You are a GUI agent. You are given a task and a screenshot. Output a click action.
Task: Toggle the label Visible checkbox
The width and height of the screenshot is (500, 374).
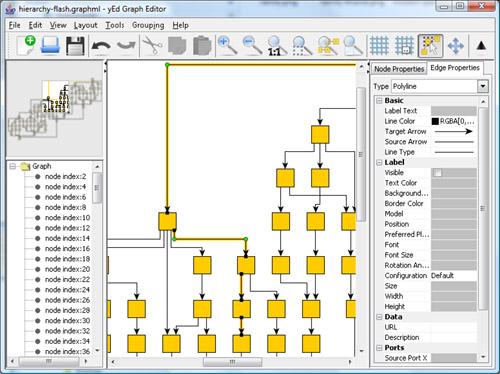click(437, 173)
